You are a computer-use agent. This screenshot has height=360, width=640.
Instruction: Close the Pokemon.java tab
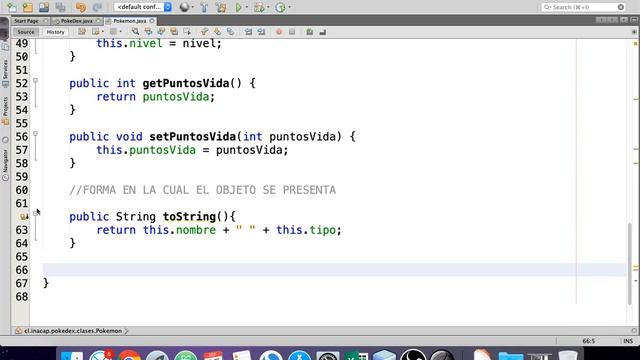152,21
